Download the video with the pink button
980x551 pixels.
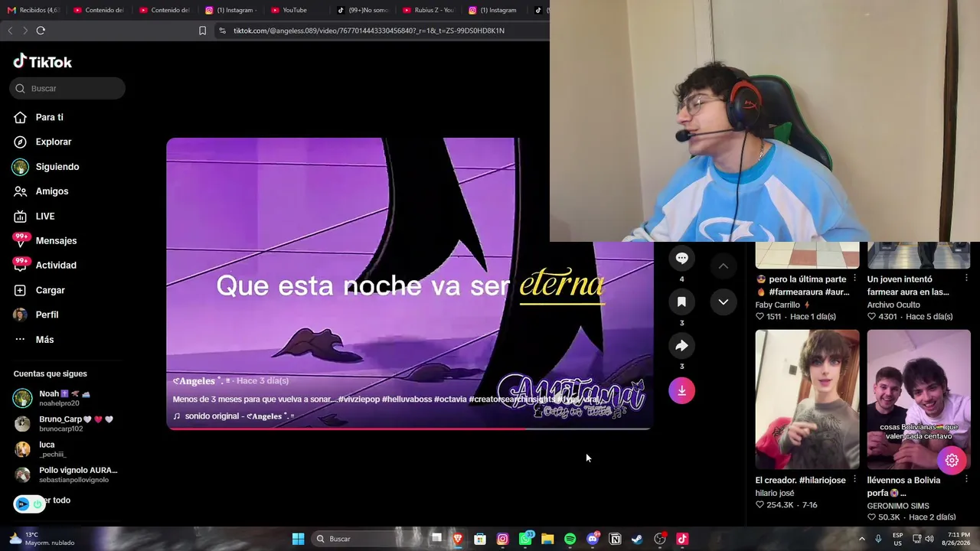coord(681,391)
